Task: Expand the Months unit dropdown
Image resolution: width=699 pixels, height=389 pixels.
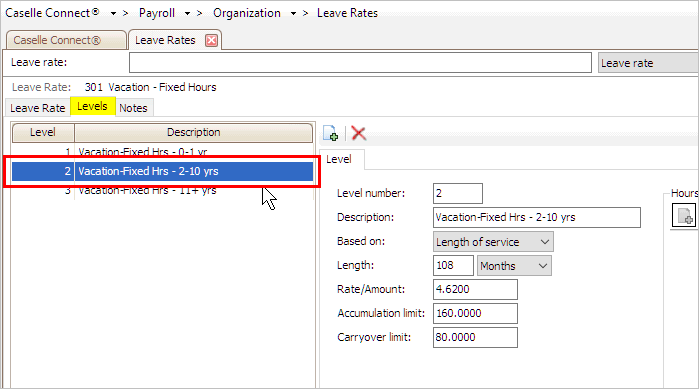Action: (543, 266)
